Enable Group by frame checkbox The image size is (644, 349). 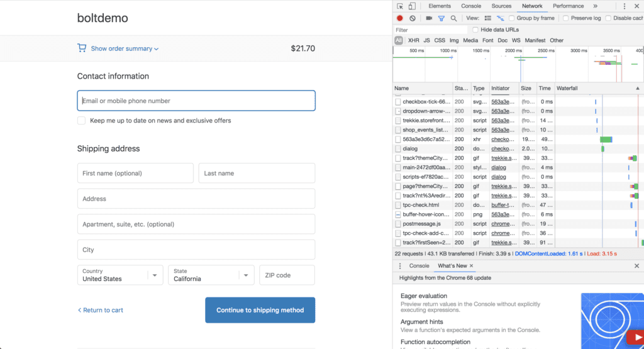(511, 18)
